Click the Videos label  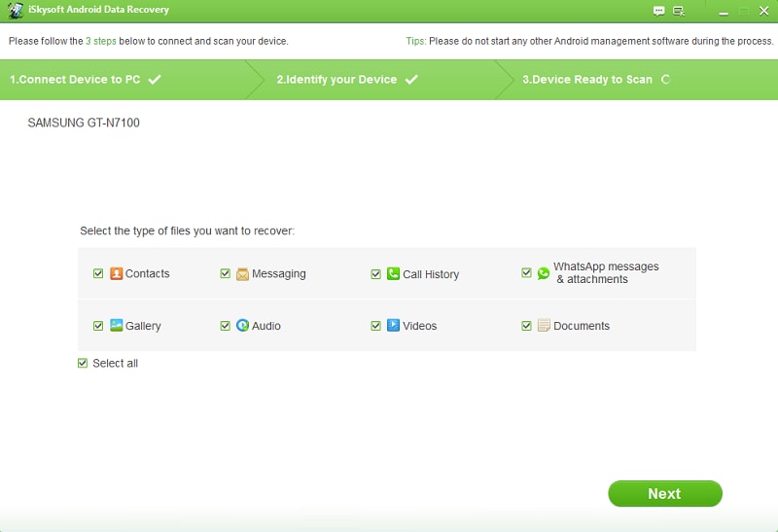tap(419, 326)
